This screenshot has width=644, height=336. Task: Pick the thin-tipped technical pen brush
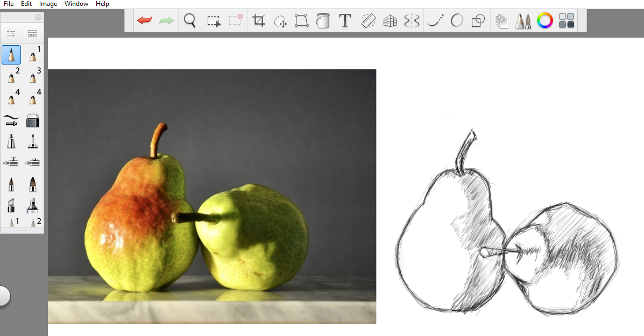(x=33, y=141)
